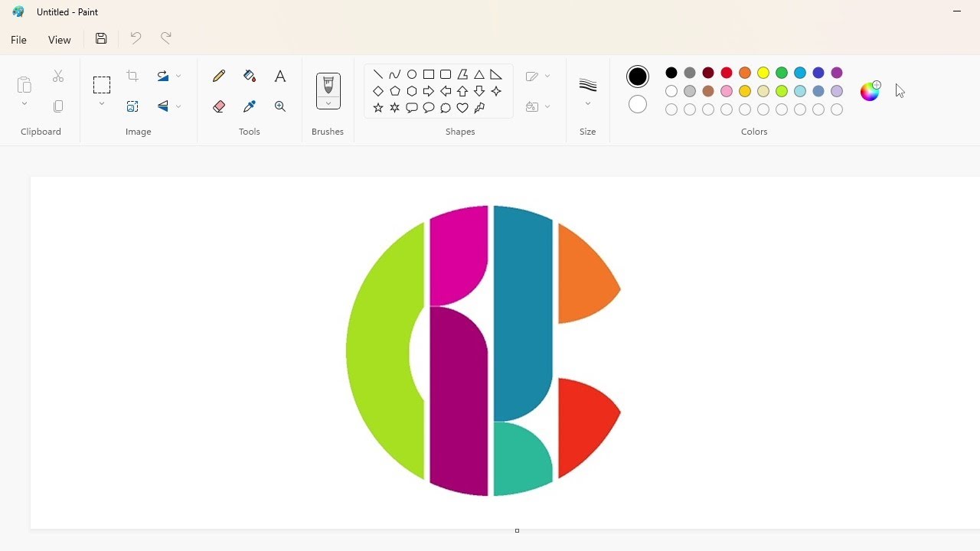This screenshot has height=551, width=980.
Task: Pick the red color swatch
Action: point(727,73)
